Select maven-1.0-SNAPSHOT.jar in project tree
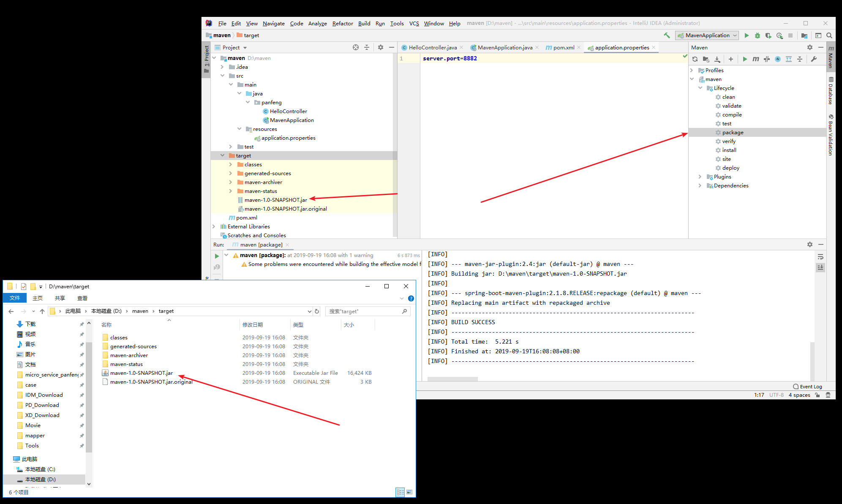The height and width of the screenshot is (504, 842). tap(275, 200)
